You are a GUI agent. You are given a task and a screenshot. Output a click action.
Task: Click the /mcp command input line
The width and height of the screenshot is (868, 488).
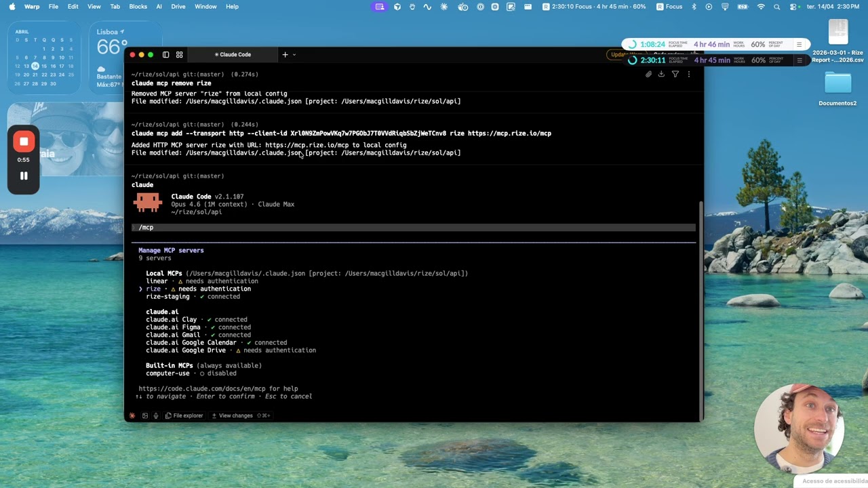click(414, 228)
